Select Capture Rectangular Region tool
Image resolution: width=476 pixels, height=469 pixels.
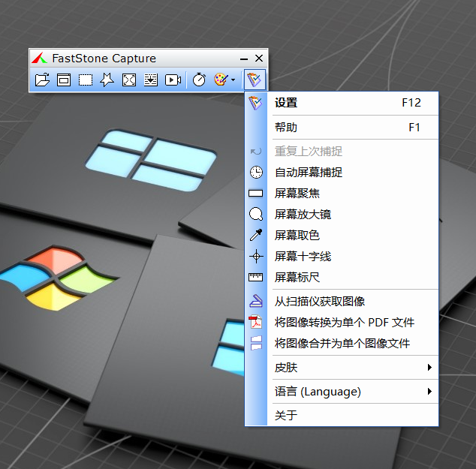[86, 80]
